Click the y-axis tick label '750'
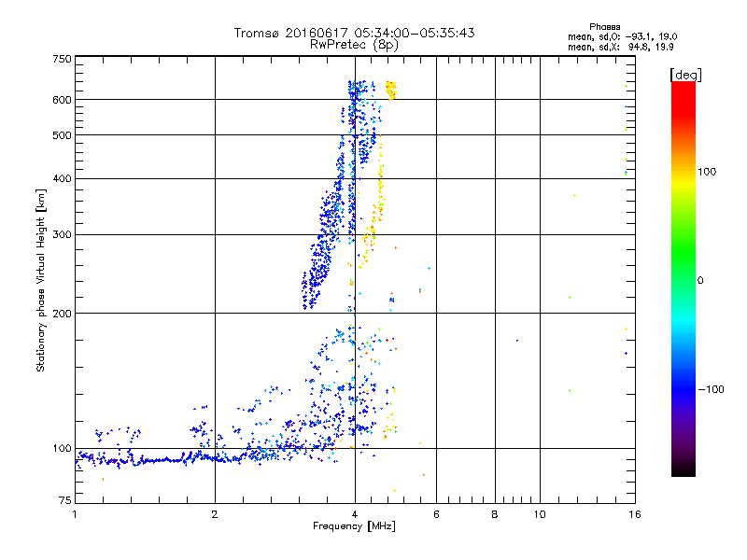The image size is (747, 560). (x=62, y=59)
